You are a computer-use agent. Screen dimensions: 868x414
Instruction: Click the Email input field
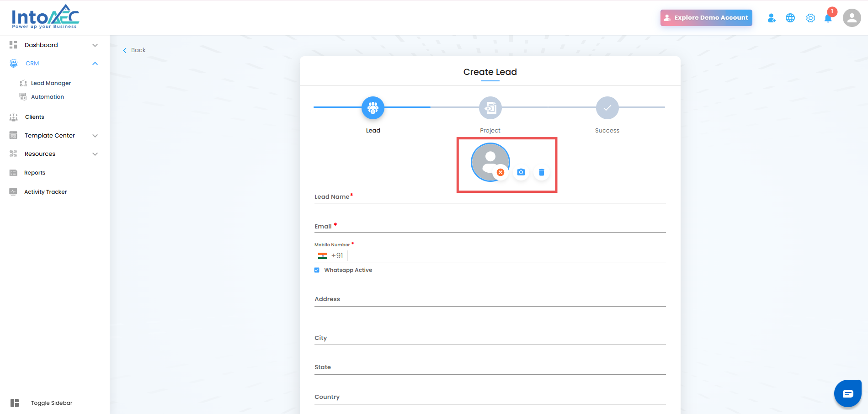click(490, 226)
